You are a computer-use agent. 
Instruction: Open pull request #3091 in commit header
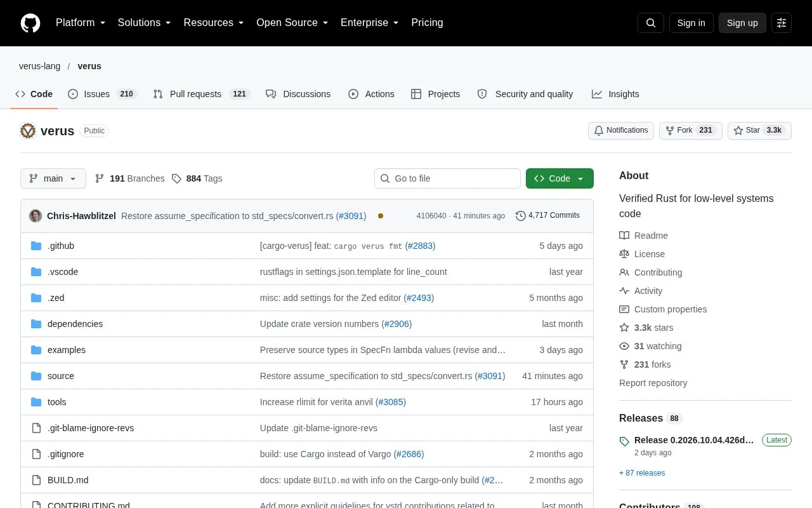tap(351, 216)
